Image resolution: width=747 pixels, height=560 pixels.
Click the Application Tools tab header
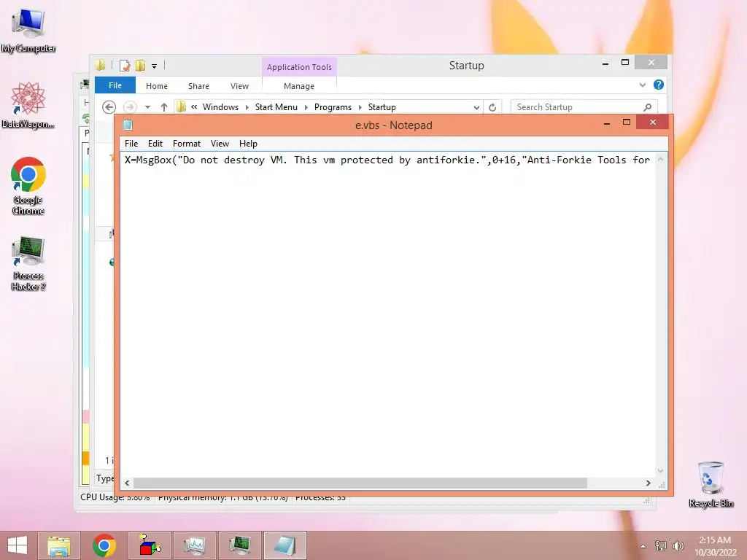[x=299, y=67]
